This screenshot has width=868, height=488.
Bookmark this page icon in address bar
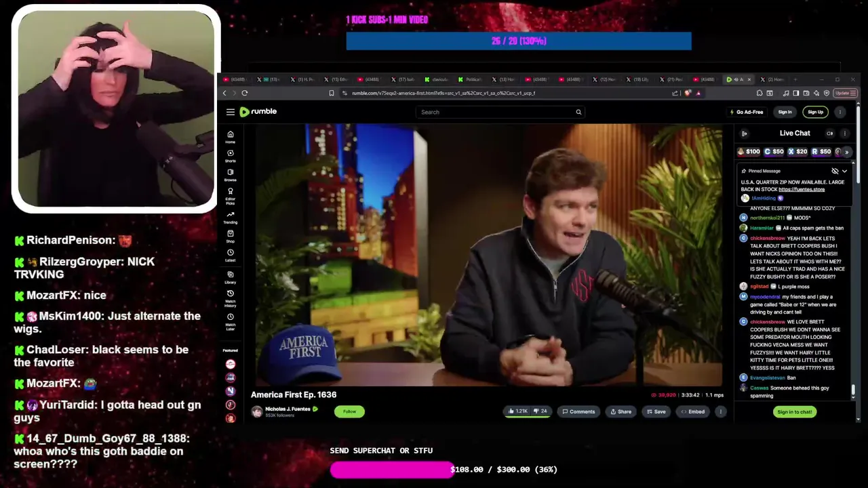pyautogui.click(x=332, y=93)
